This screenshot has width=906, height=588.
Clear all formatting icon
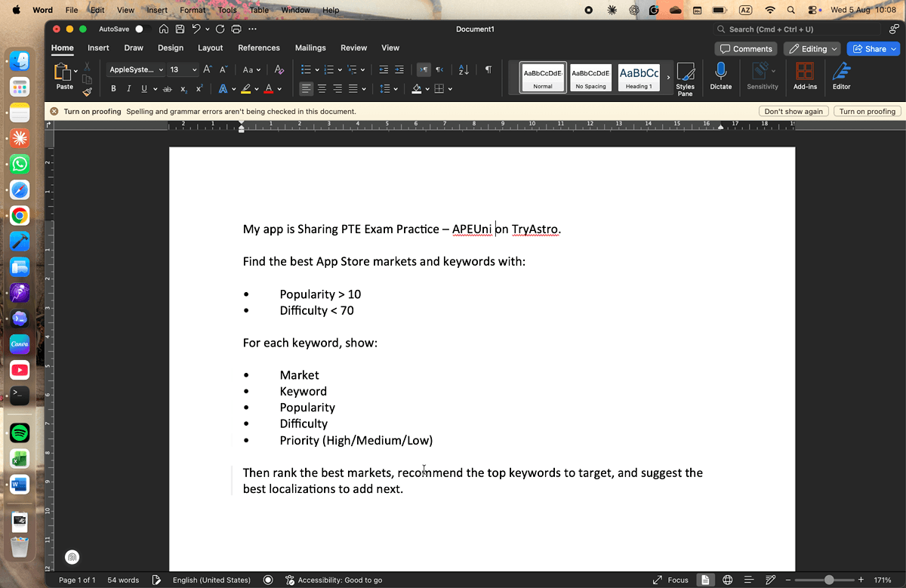[x=279, y=69]
